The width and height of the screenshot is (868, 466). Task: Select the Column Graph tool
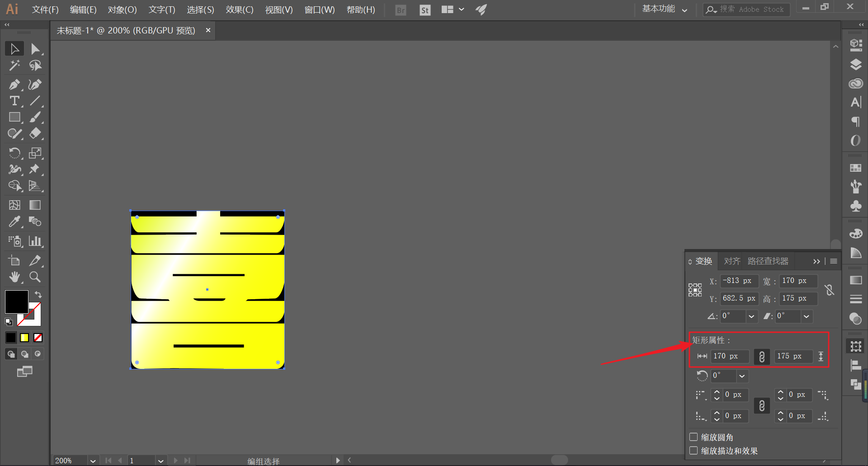pos(35,241)
